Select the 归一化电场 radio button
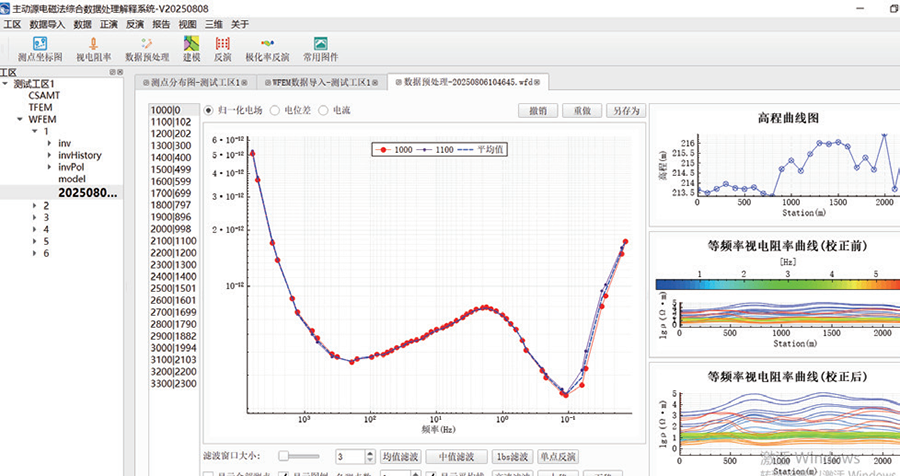This screenshot has height=476, width=900. pyautogui.click(x=209, y=110)
